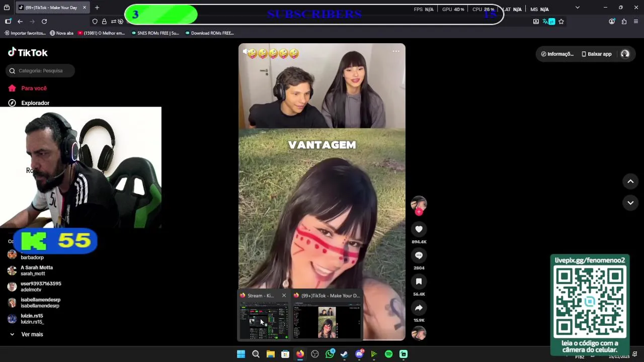This screenshot has height=362, width=644.
Task: Open the tracking protection shield icon
Action: point(95,22)
